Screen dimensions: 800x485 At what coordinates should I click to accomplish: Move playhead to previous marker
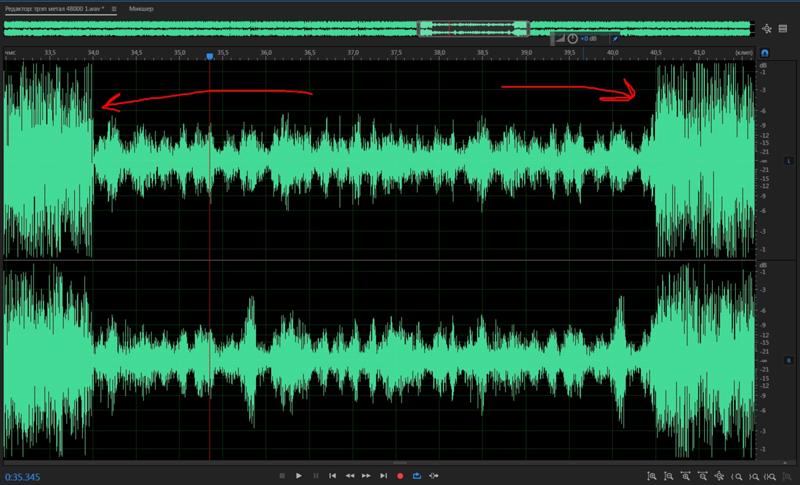point(333,475)
